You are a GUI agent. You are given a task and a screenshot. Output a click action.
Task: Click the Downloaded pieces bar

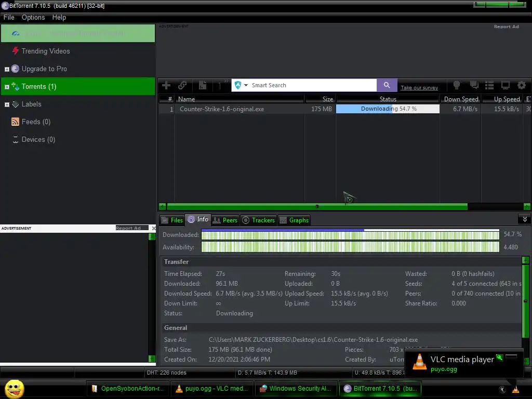(350, 234)
